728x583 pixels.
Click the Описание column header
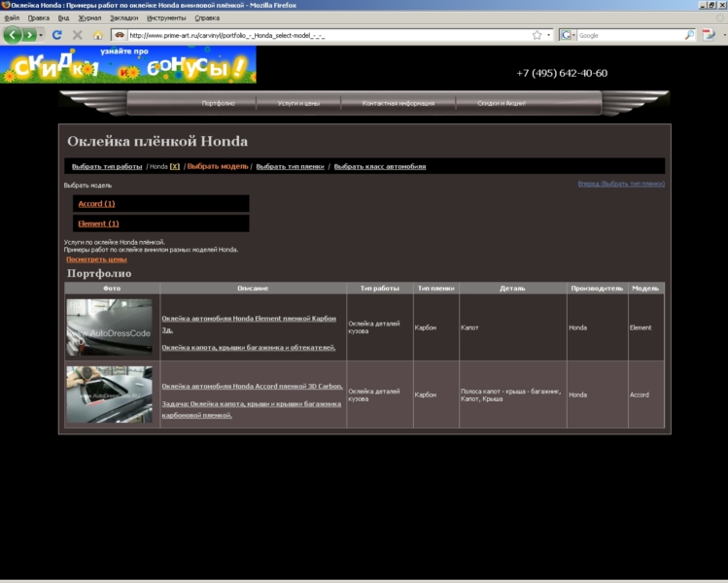point(253,289)
